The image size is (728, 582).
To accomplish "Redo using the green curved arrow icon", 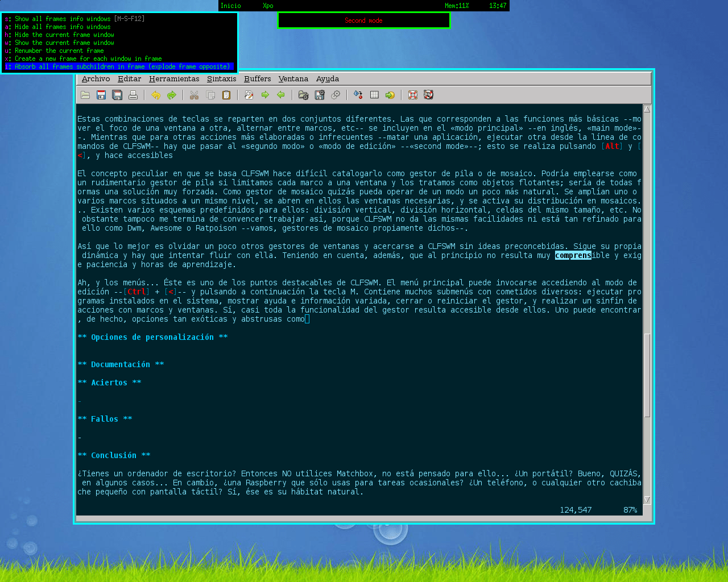I will pyautogui.click(x=172, y=95).
